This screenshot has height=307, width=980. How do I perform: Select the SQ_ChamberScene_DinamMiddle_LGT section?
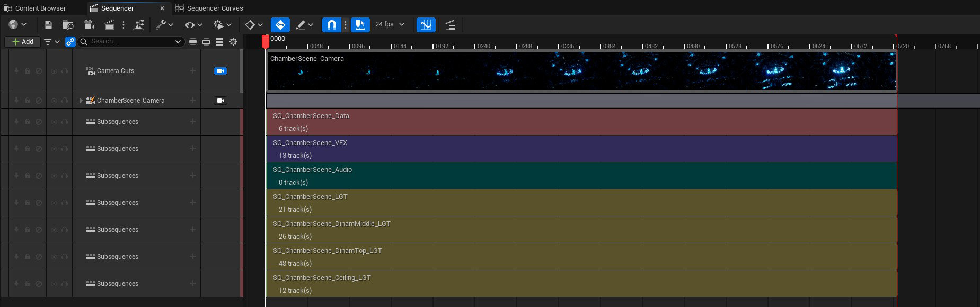pyautogui.click(x=581, y=230)
